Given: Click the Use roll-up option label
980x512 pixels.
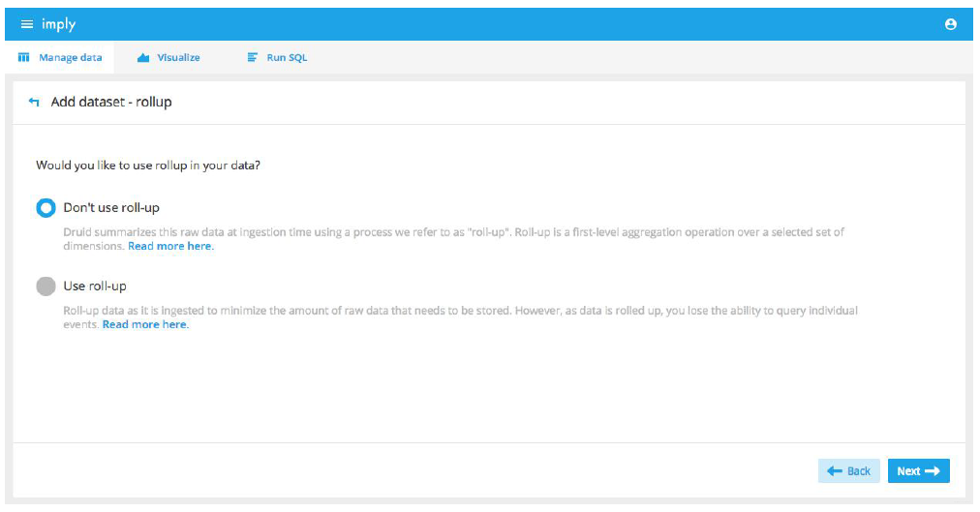Looking at the screenshot, I should click(x=95, y=286).
